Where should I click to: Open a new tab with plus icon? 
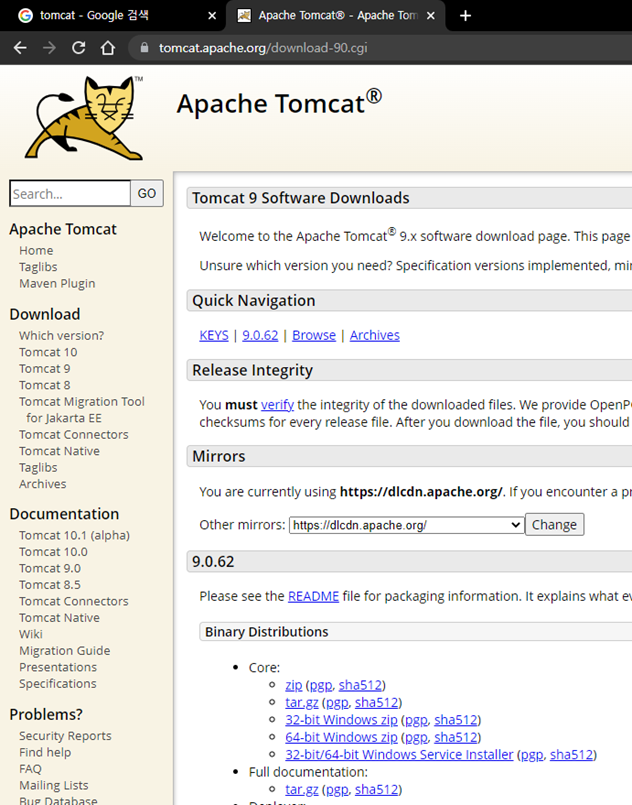click(465, 16)
